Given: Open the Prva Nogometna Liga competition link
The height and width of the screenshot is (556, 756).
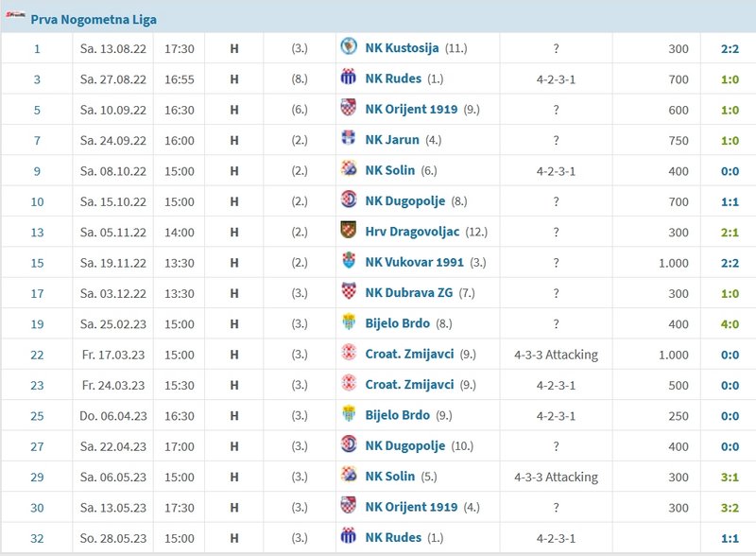Looking at the screenshot, I should (x=94, y=19).
